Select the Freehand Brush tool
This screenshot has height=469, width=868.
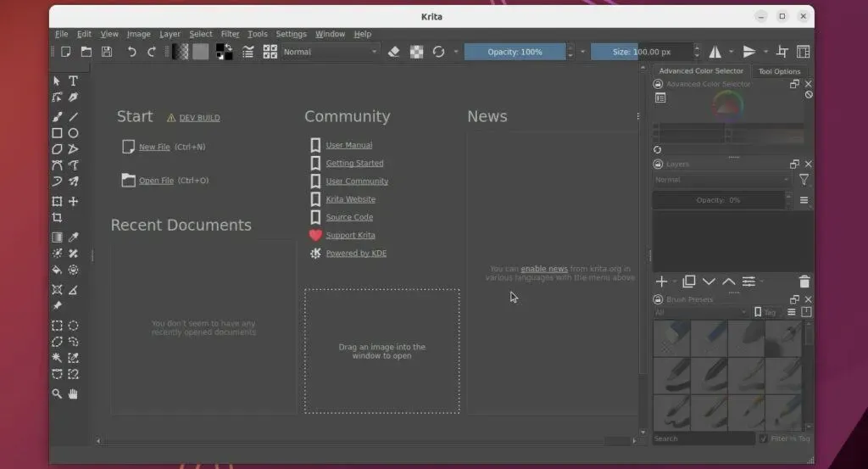(x=57, y=117)
